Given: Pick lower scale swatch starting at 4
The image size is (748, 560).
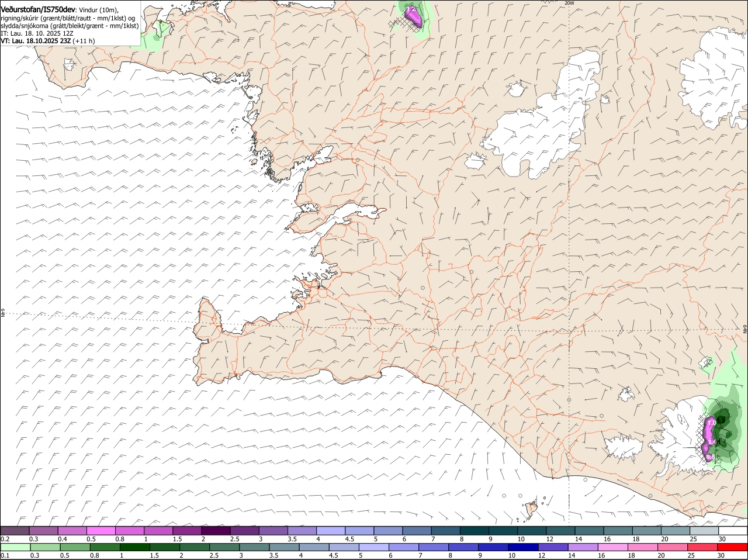Looking at the screenshot, I should 315,547.
